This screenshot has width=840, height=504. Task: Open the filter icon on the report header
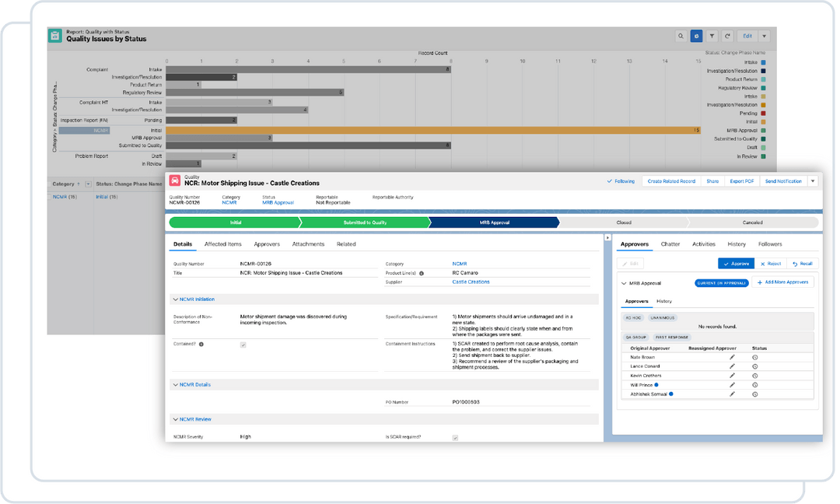pos(712,36)
